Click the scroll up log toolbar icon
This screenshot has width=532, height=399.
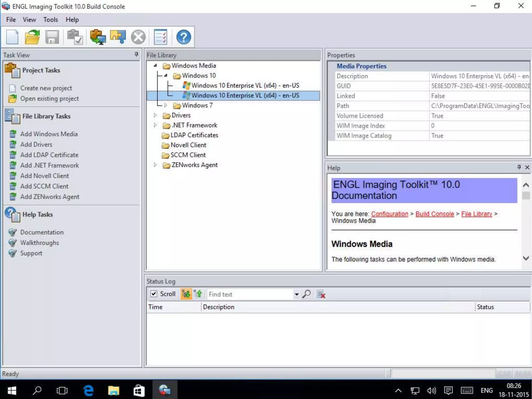pos(198,294)
